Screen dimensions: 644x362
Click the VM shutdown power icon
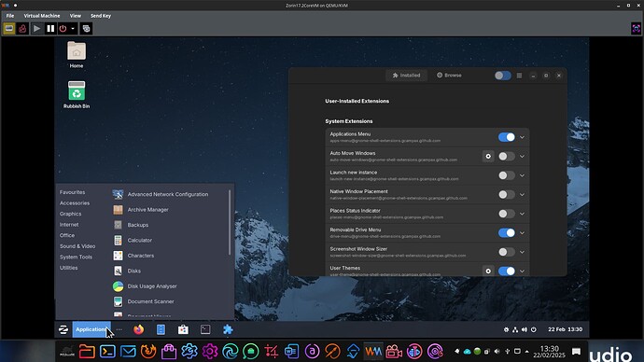[63, 29]
